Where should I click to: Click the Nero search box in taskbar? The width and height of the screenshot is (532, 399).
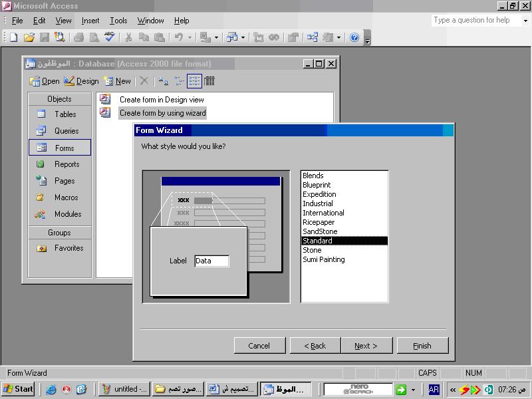(x=358, y=389)
